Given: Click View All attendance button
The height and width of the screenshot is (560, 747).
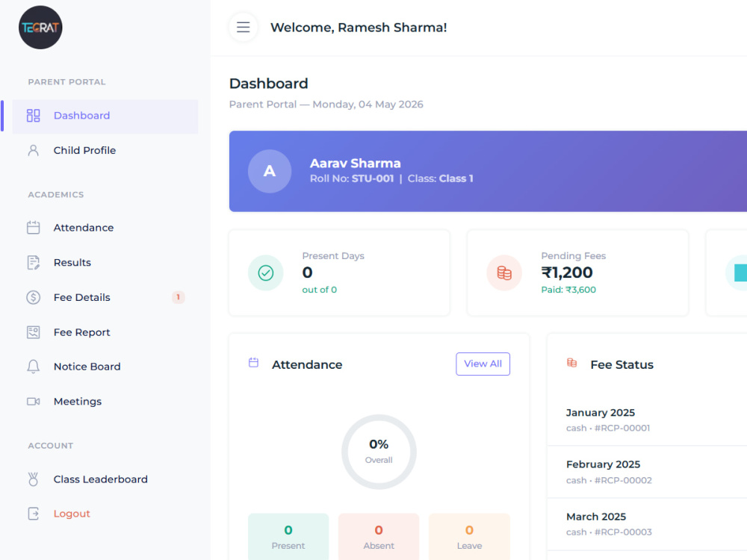Looking at the screenshot, I should 483,364.
